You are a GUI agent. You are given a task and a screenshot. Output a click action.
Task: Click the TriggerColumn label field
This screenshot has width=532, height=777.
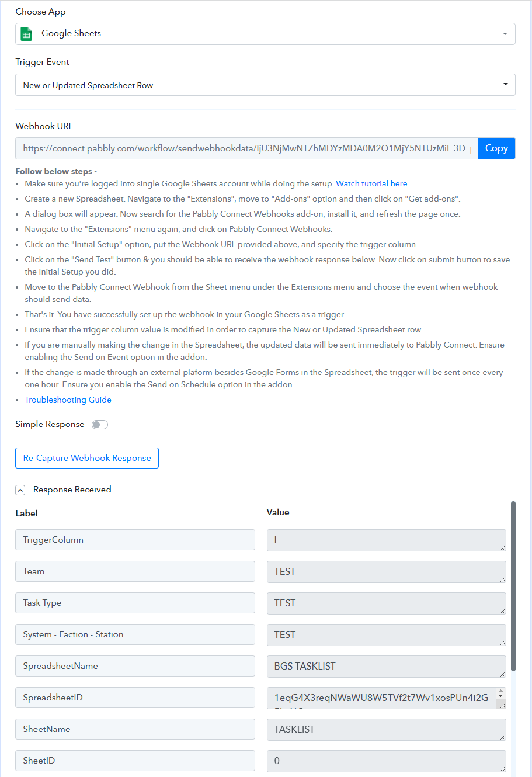[x=135, y=540]
